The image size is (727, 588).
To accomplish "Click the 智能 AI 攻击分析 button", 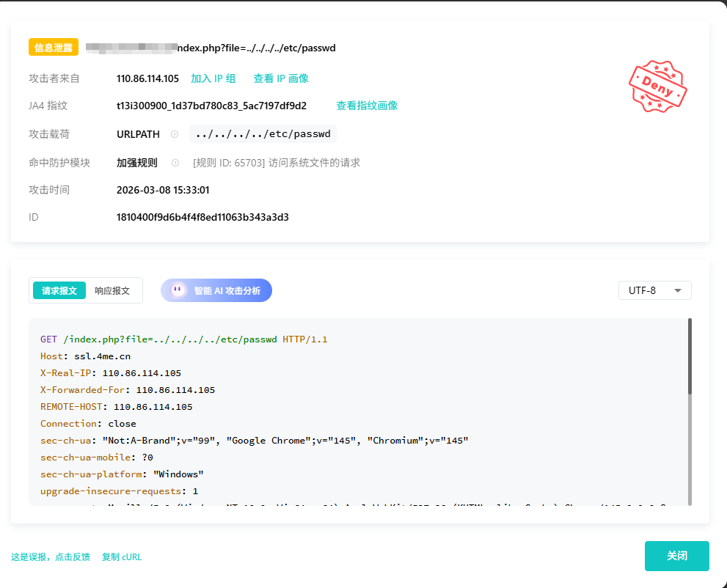I will pyautogui.click(x=216, y=290).
